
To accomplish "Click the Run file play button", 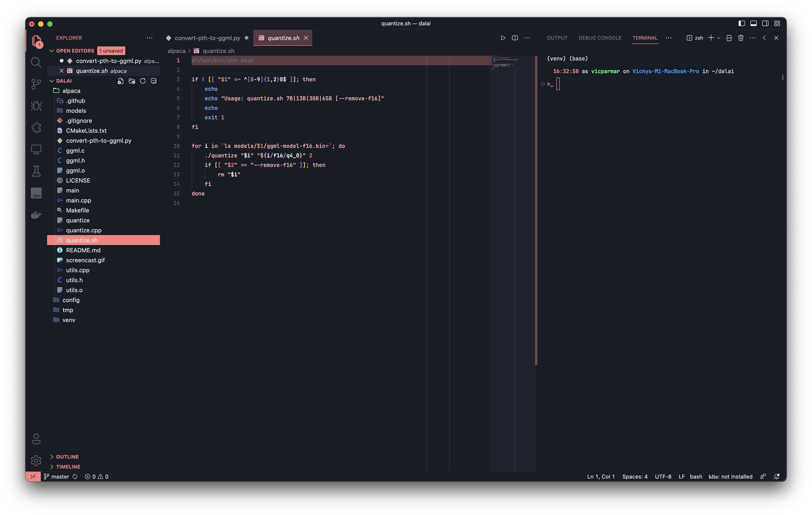I will coord(503,38).
